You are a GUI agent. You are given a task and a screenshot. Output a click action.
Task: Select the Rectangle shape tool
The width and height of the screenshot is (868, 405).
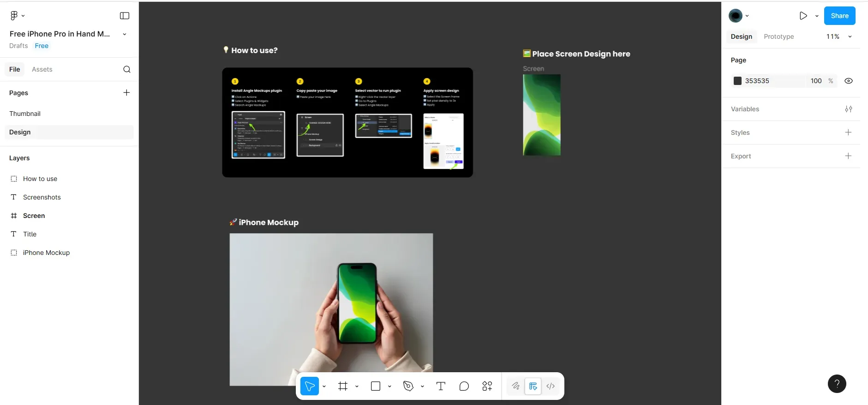(x=376, y=386)
